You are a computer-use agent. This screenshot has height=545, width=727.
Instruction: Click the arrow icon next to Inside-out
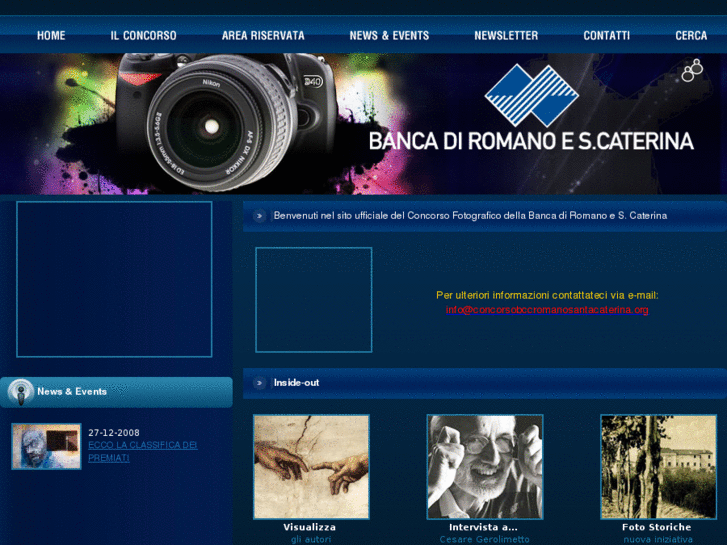[260, 383]
